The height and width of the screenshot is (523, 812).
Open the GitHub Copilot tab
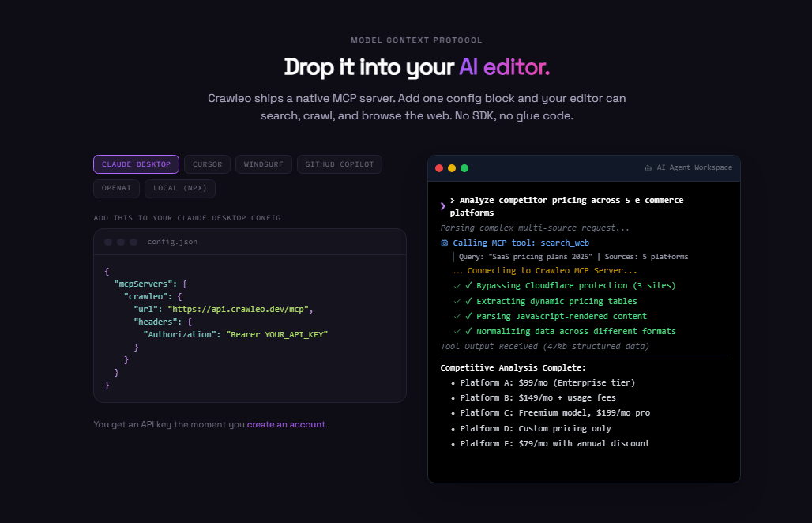click(339, 164)
